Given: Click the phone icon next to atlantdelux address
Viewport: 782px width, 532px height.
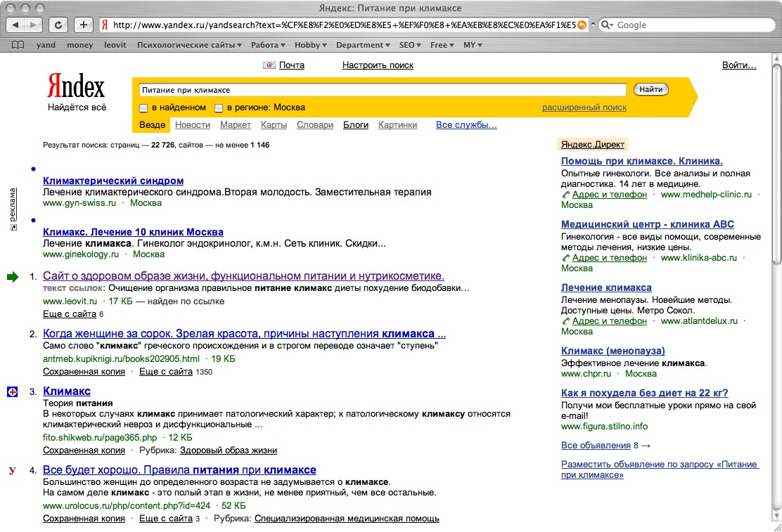Looking at the screenshot, I should pyautogui.click(x=565, y=321).
